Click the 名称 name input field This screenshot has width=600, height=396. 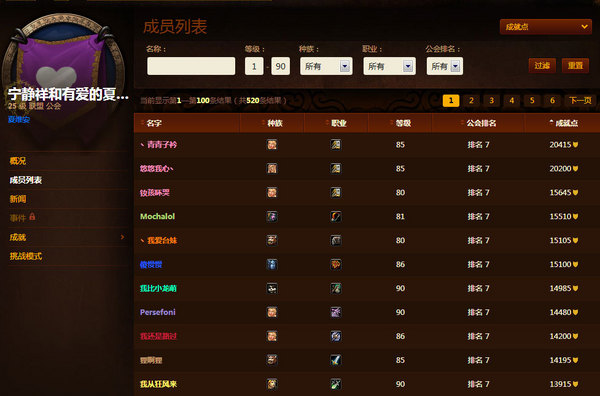click(x=191, y=66)
